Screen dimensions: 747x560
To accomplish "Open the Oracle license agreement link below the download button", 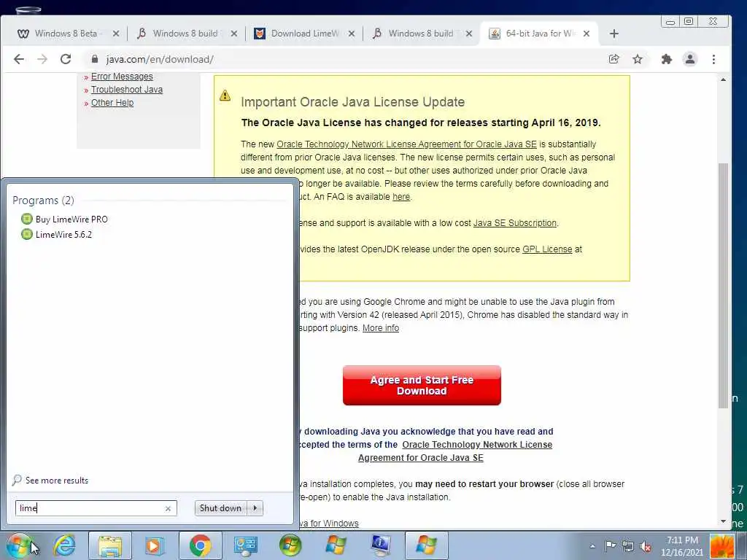I will coord(455,451).
